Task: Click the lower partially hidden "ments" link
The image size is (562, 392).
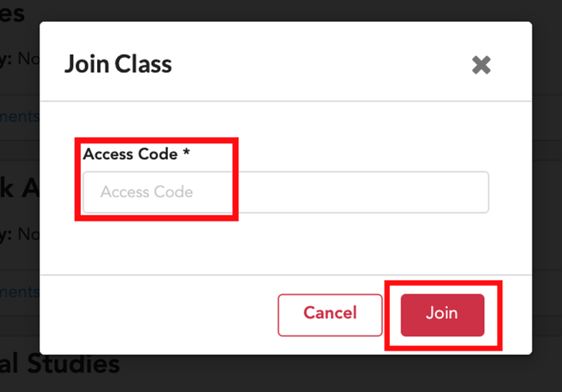Action: tap(20, 291)
